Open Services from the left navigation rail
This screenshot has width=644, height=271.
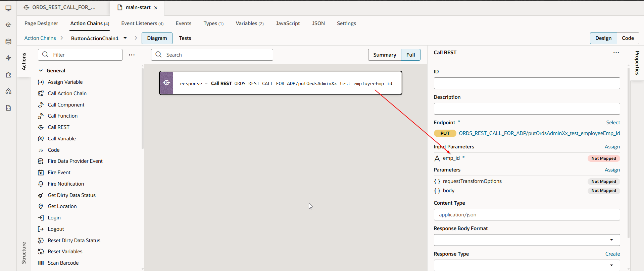(8, 25)
